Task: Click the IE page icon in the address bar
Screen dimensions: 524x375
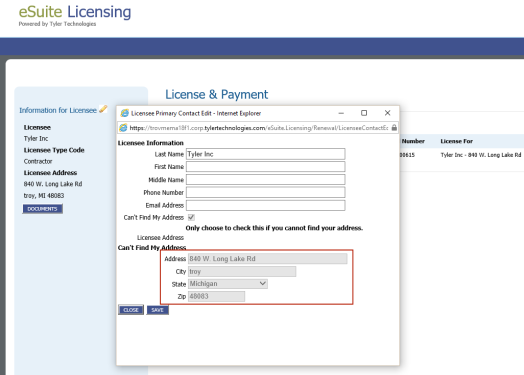Action: (123, 128)
